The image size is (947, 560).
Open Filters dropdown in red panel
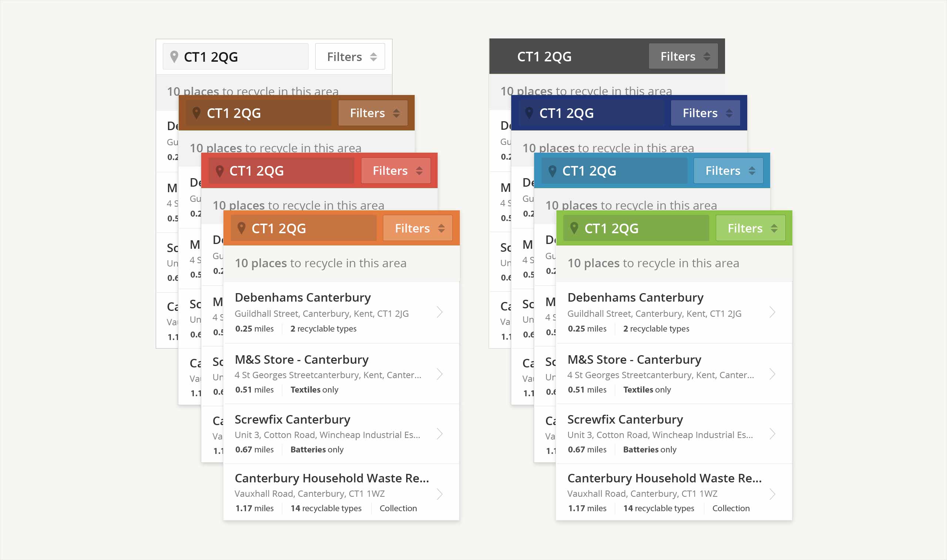pyautogui.click(x=396, y=170)
